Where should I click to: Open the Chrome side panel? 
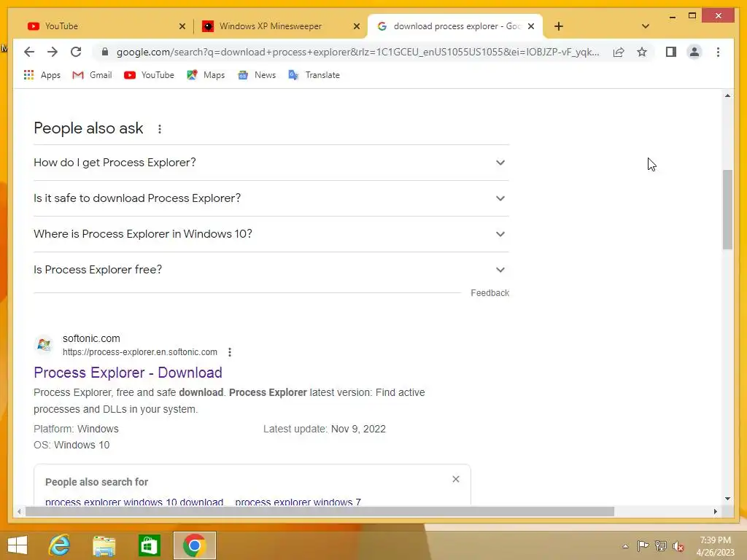tap(671, 52)
